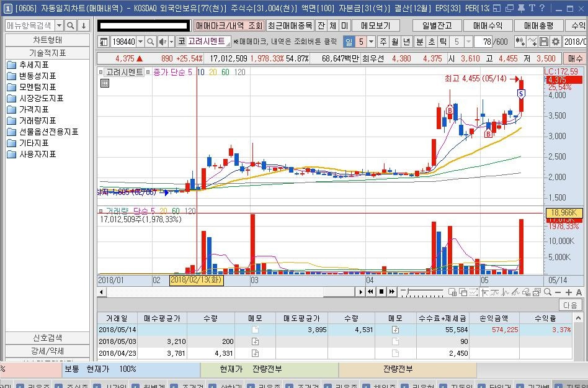Select the tick (틱) chart period
Viewport: 588px width, 388px height.
click(443, 42)
